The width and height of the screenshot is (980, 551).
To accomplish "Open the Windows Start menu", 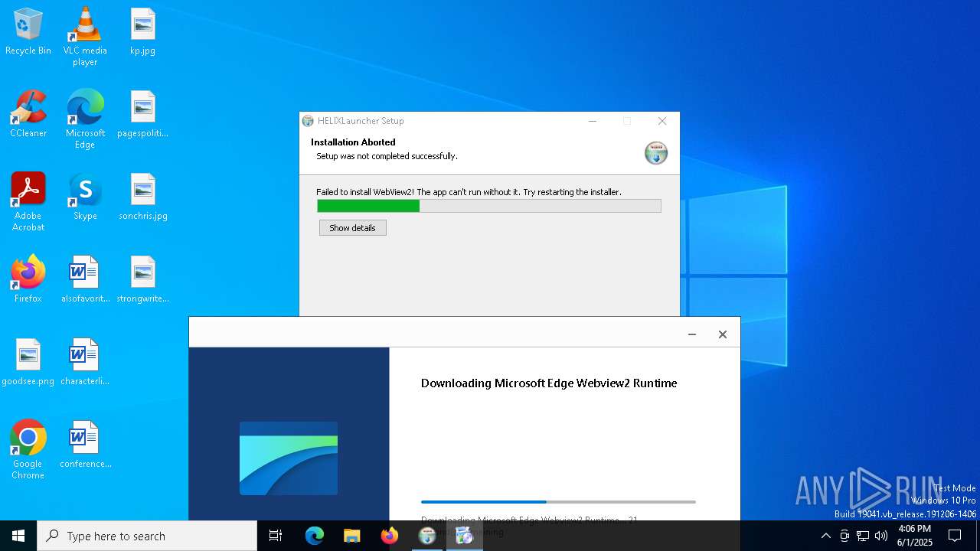I will click(18, 536).
